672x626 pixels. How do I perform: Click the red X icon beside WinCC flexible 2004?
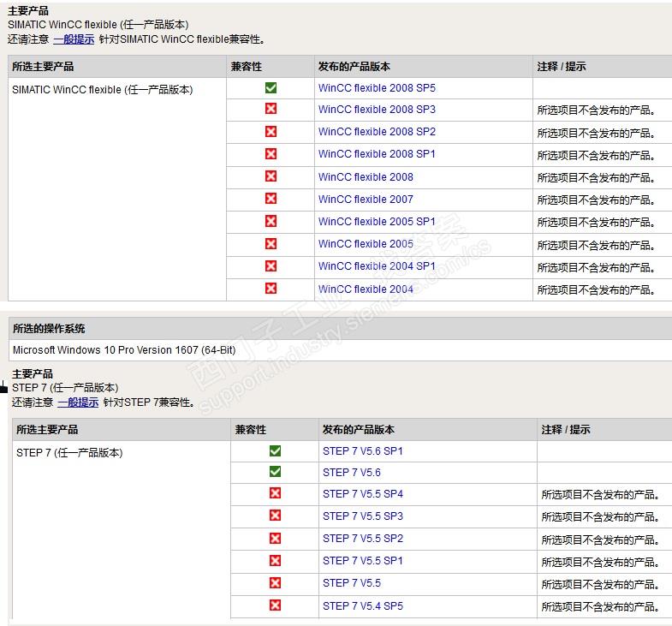pyautogui.click(x=271, y=288)
